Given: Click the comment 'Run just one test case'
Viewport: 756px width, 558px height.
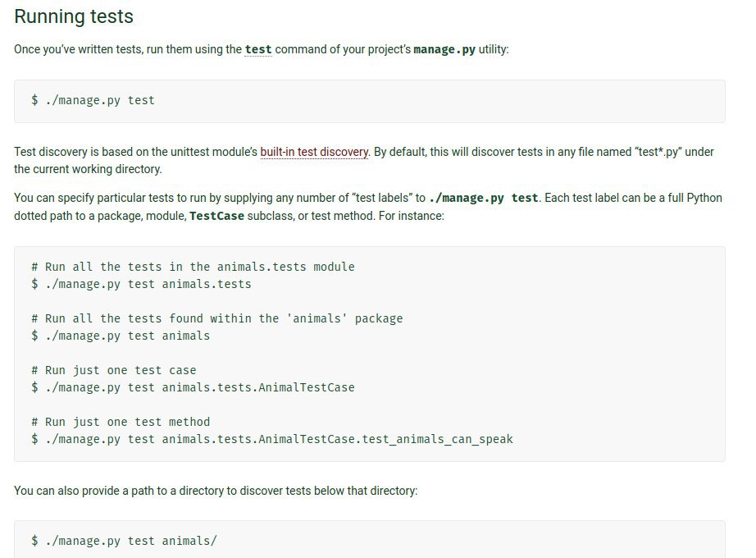Looking at the screenshot, I should pyautogui.click(x=114, y=370).
